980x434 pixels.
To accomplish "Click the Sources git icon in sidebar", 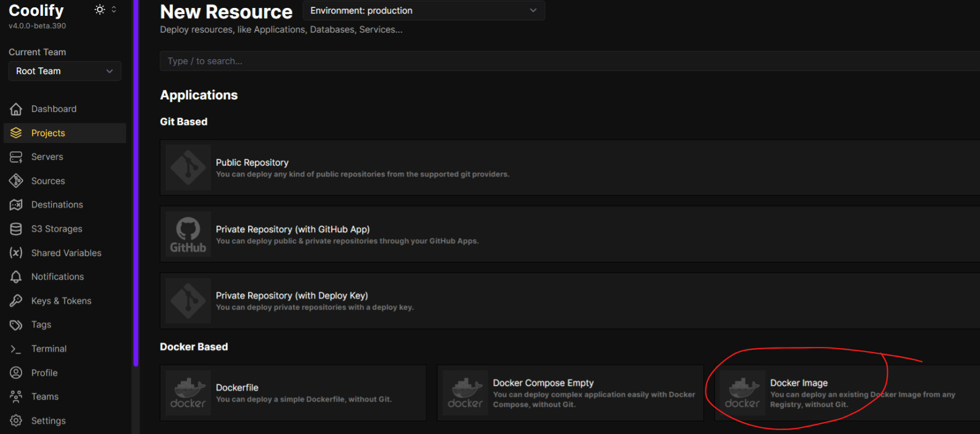I will pyautogui.click(x=16, y=181).
